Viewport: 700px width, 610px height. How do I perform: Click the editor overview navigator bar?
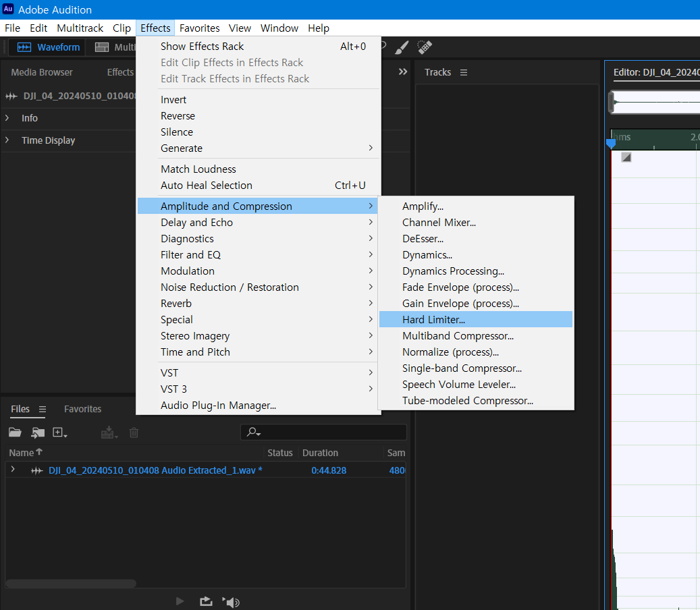click(655, 102)
